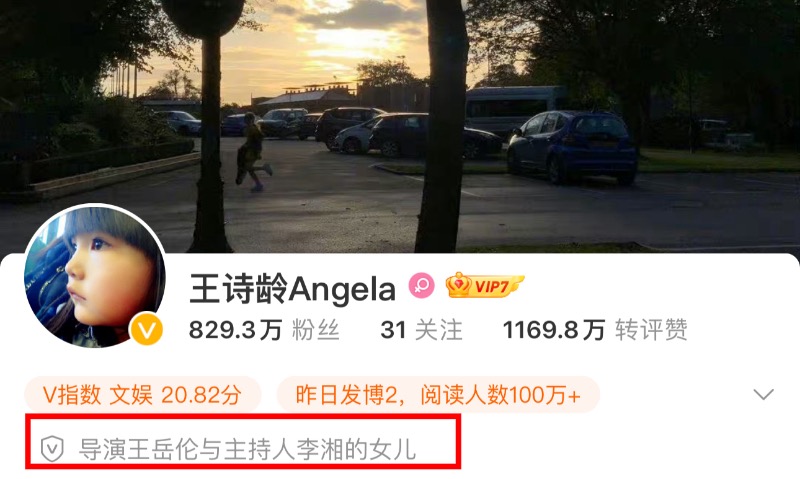The image size is (800, 479).
Task: Open the circular profile avatar photo
Action: 95,276
